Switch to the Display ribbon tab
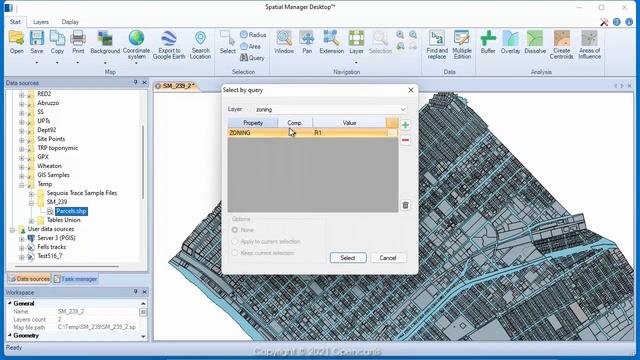The height and width of the screenshot is (360, 640). [x=70, y=22]
